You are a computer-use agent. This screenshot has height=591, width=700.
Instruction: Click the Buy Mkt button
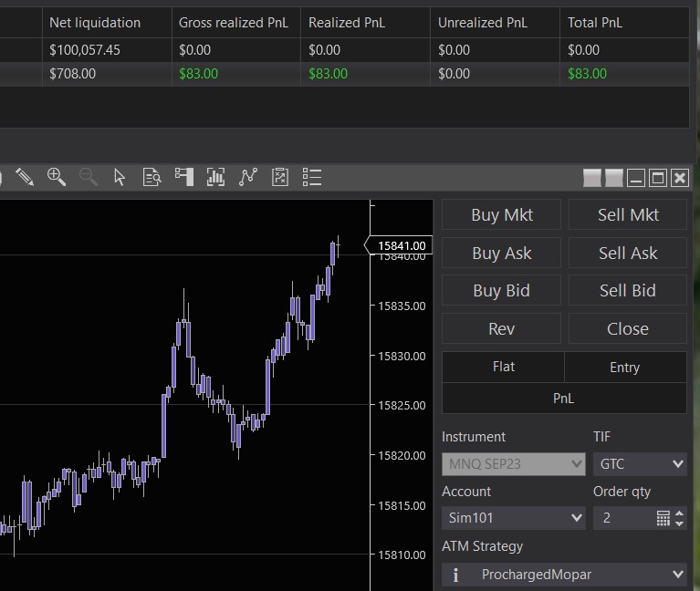point(502,215)
